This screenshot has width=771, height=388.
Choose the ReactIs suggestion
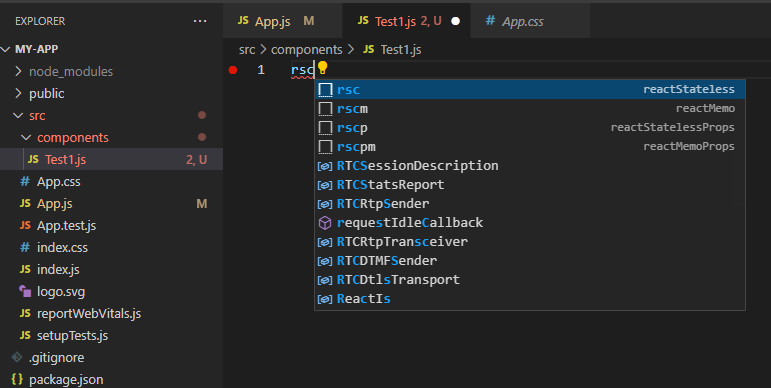(x=530, y=299)
